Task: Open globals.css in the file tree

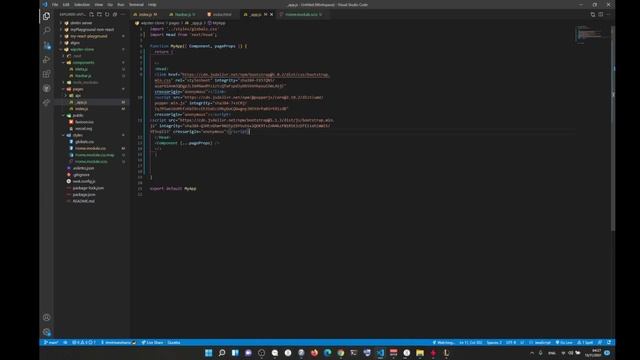Action: [x=84, y=142]
